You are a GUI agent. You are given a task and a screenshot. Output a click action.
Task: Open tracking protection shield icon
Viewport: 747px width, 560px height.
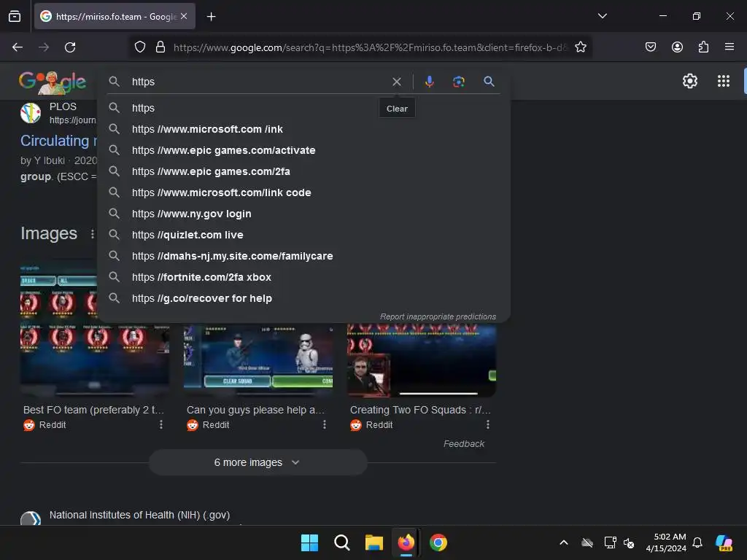[139, 47]
